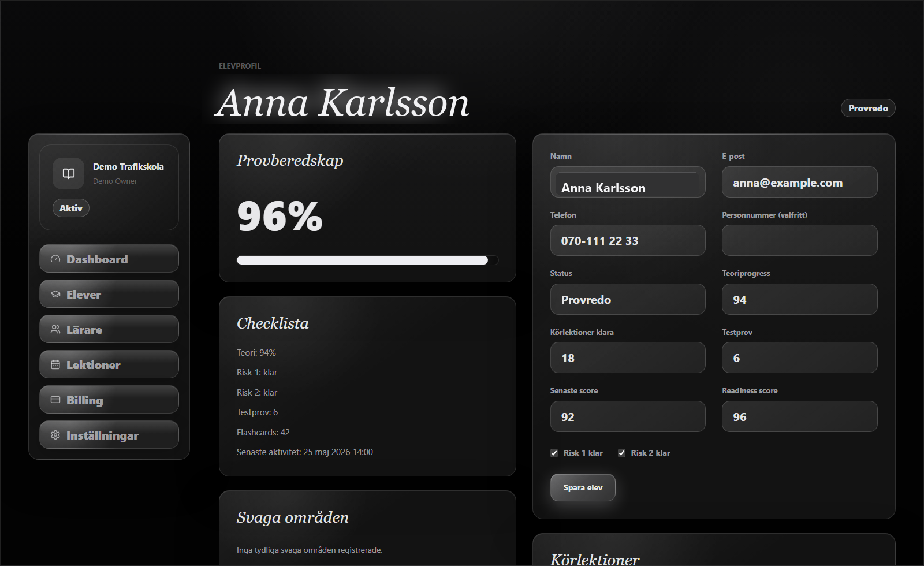Screen dimensions: 924x566
Task: Click the 96% readiness figure
Action: (280, 217)
